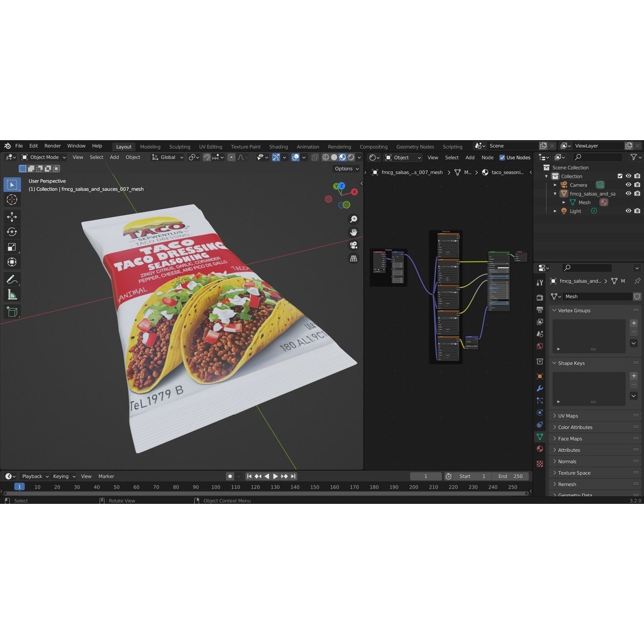Select the Select Box tool
The image size is (644, 644).
point(12,185)
